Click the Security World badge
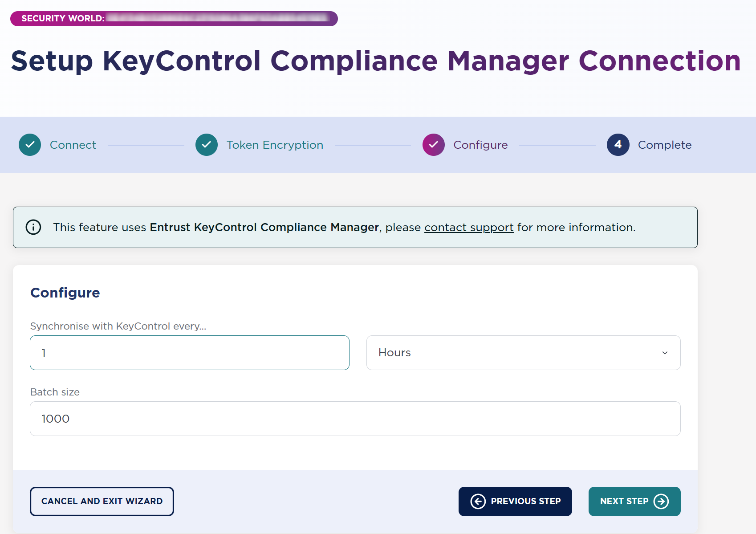 (x=174, y=19)
